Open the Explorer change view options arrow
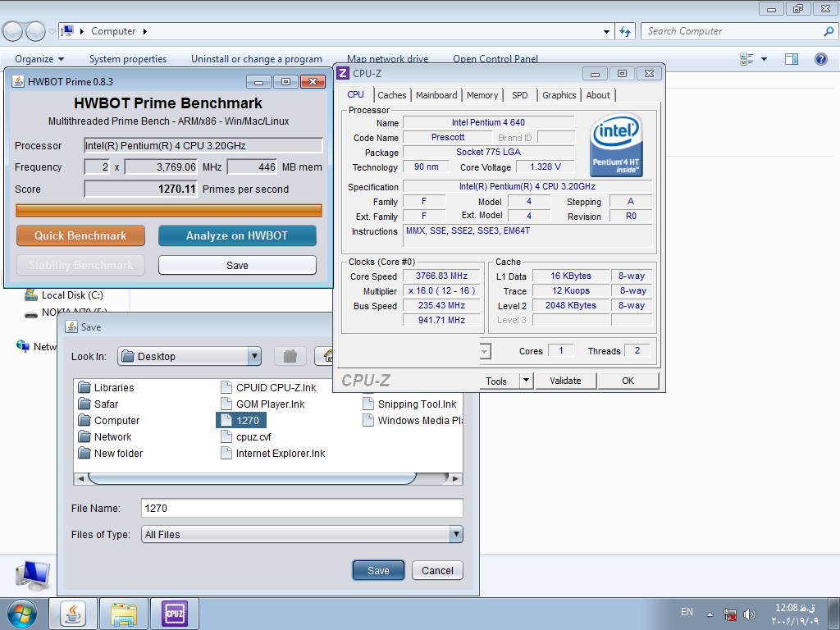Image resolution: width=840 pixels, height=630 pixels. (764, 59)
